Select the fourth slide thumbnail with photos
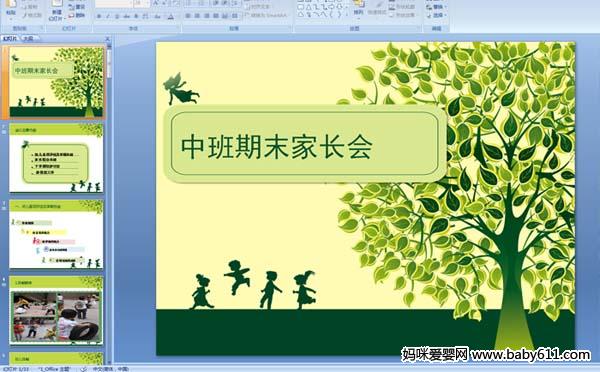600x372 pixels. 56,310
